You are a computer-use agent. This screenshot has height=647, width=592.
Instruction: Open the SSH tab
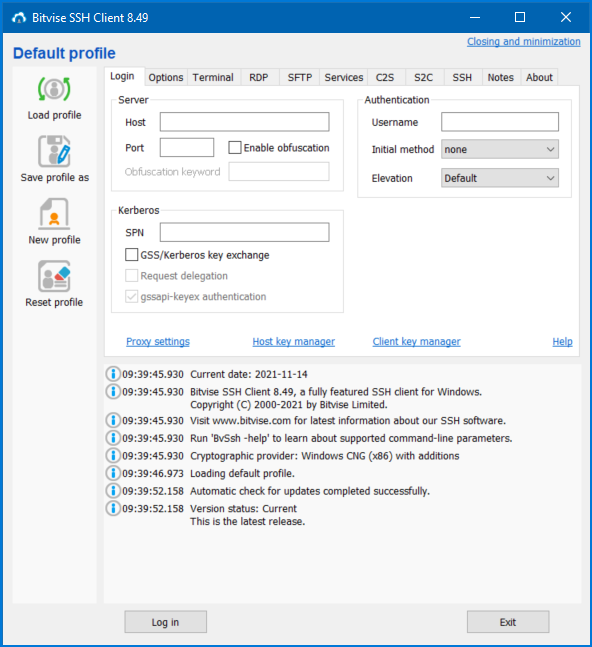tap(462, 77)
